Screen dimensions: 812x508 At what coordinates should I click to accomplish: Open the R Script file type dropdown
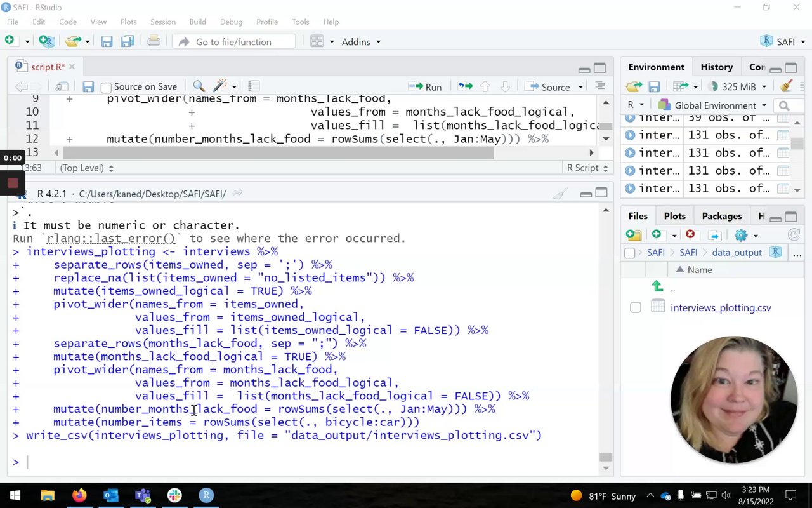click(x=587, y=168)
